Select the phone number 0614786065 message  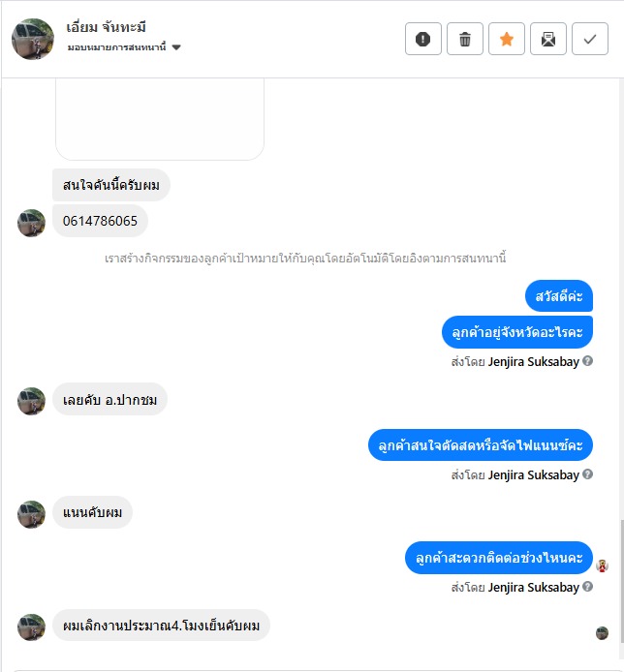100,221
